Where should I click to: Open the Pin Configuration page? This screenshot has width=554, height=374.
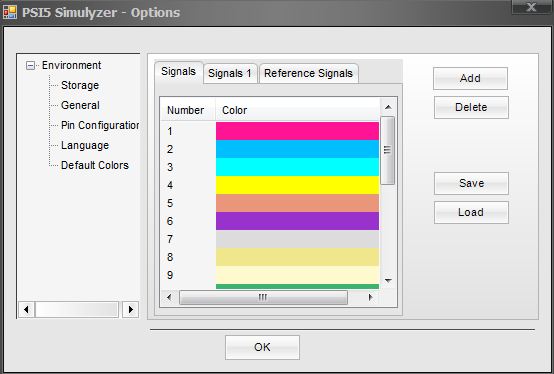click(x=100, y=125)
